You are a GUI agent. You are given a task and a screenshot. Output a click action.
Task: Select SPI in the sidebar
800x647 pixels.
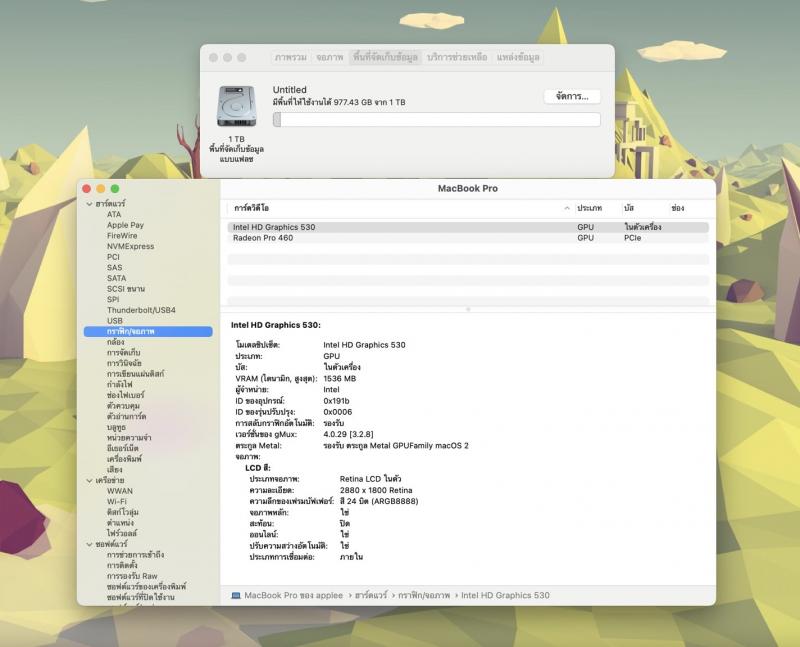click(x=113, y=300)
